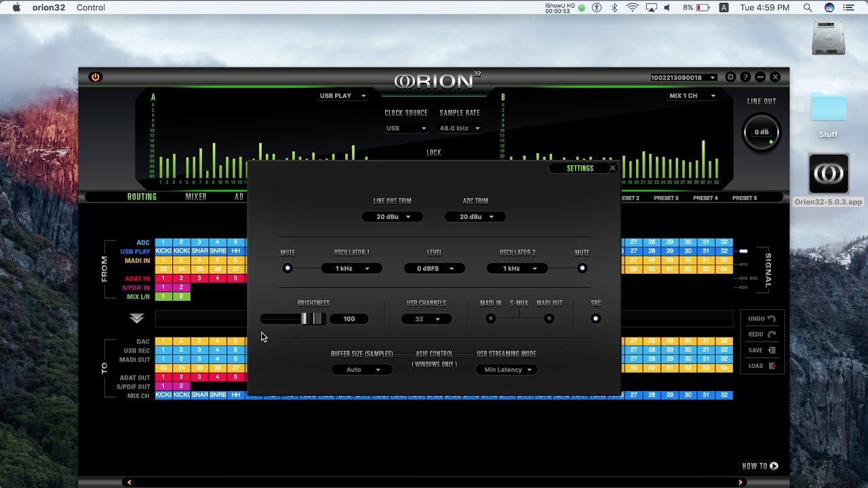Open the USB Channels dropdown
The width and height of the screenshot is (868, 488).
[x=426, y=319]
